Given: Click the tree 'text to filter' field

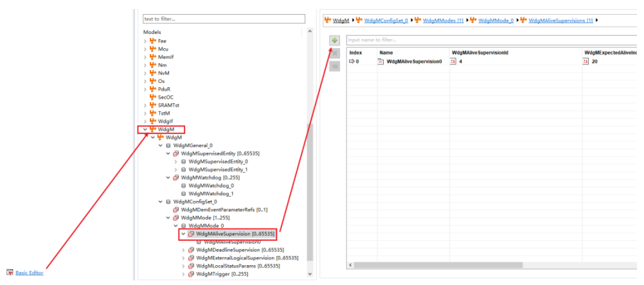Looking at the screenshot, I should [x=223, y=19].
